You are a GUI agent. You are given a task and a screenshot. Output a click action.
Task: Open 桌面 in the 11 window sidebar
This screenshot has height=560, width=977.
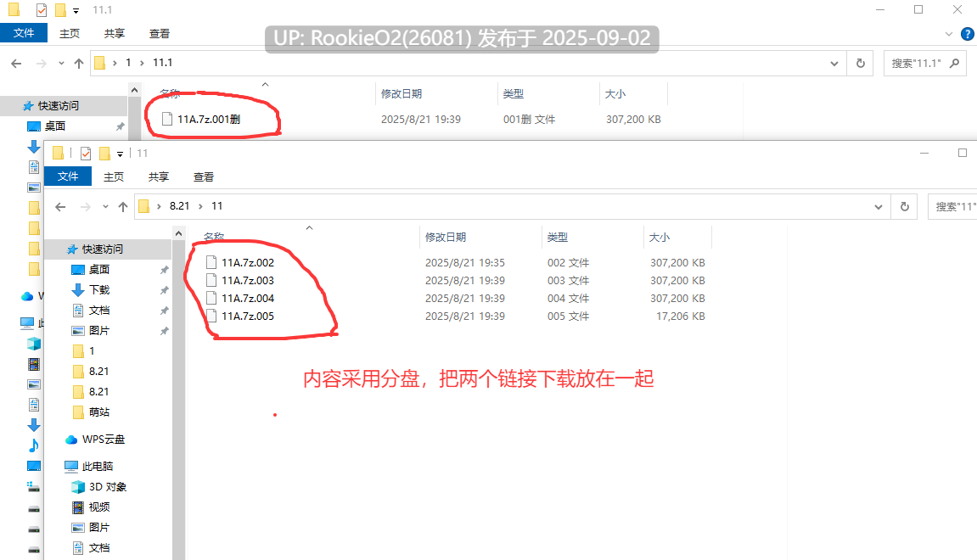point(99,269)
